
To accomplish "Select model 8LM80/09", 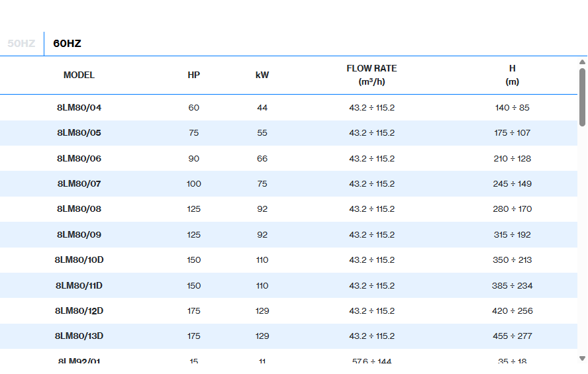I will point(79,234).
